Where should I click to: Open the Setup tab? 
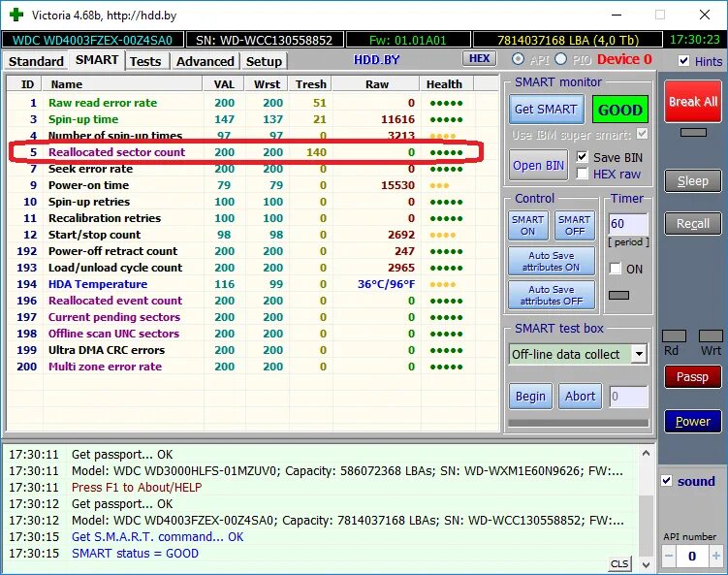tap(264, 61)
